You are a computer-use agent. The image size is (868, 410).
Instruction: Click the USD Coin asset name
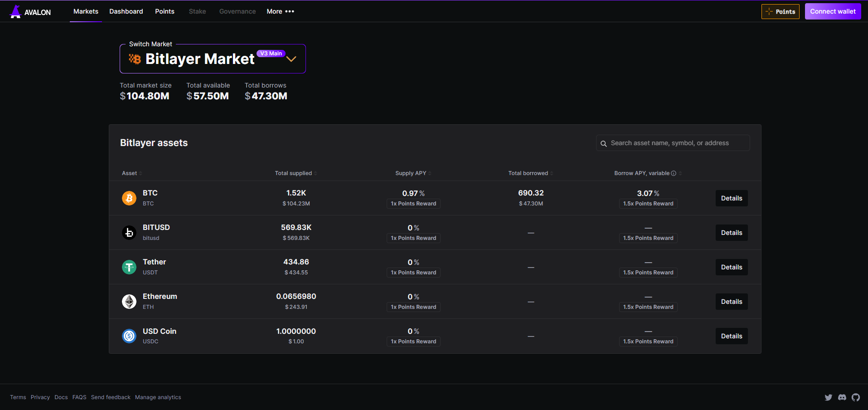(160, 331)
